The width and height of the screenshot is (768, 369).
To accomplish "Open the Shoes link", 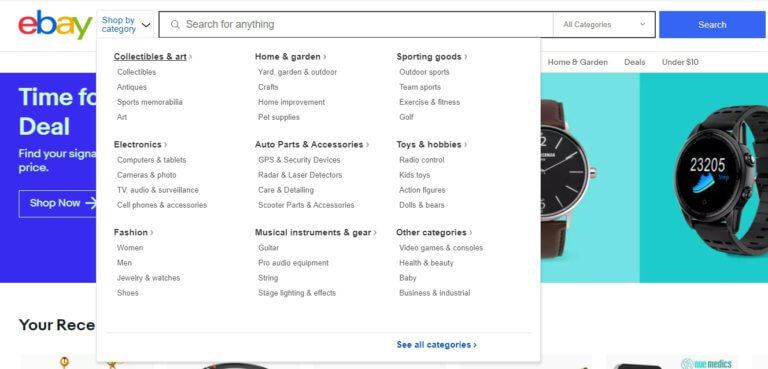I will [127, 293].
